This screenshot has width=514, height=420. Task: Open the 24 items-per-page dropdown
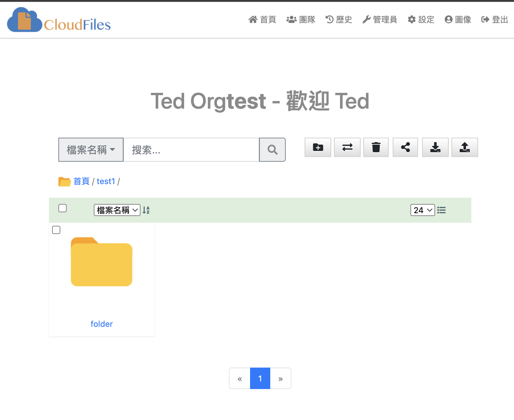point(423,210)
